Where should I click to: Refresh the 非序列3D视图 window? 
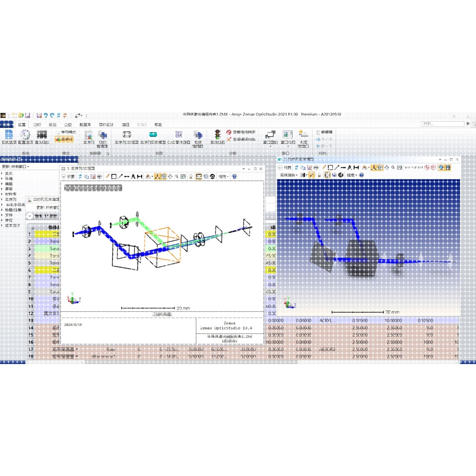(80, 177)
